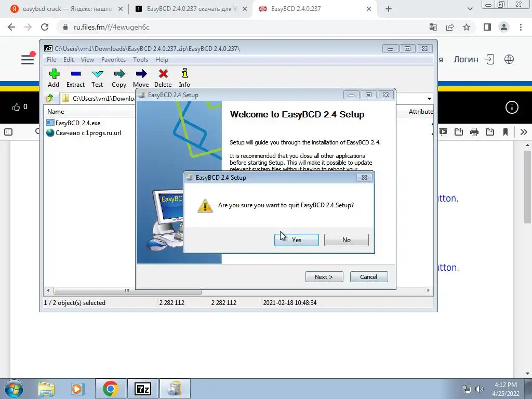Click the Chrome tab search chevron
532x399 pixels.
click(x=470, y=9)
